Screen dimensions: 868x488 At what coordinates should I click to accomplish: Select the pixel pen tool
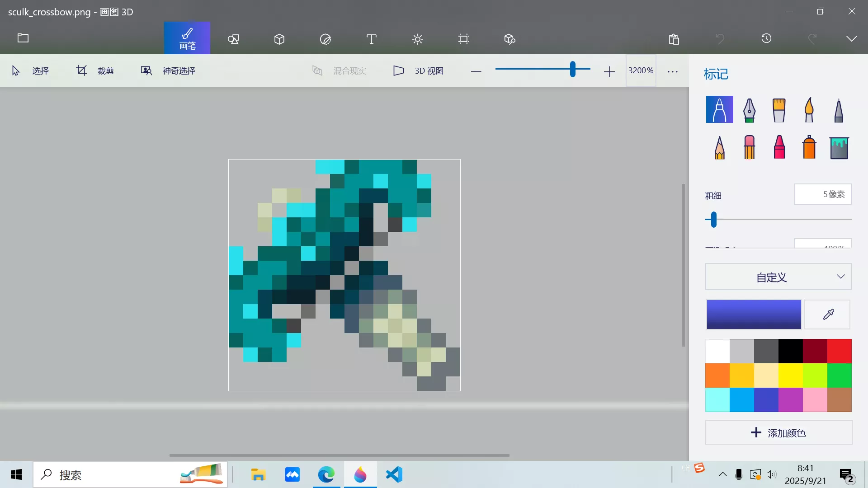(839, 109)
